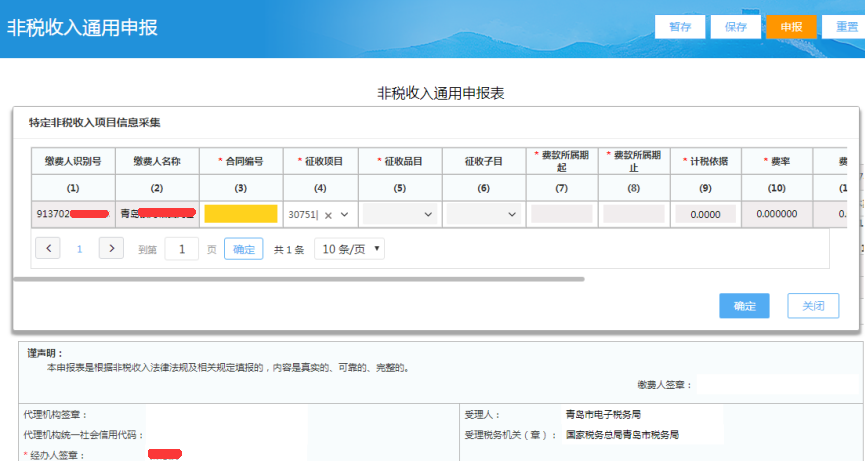This screenshot has width=865, height=464.
Task: Expand the 征收项目 dropdown arrow
Action: pyautogui.click(x=345, y=215)
